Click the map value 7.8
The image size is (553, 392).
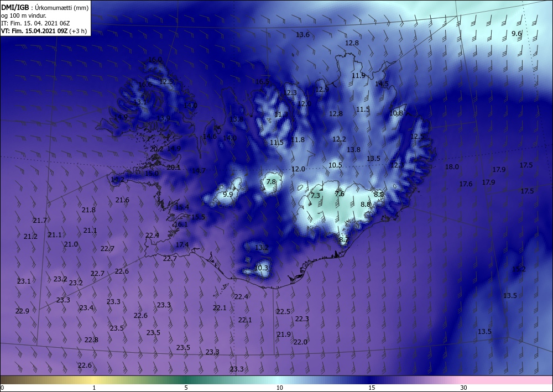coord(271,182)
